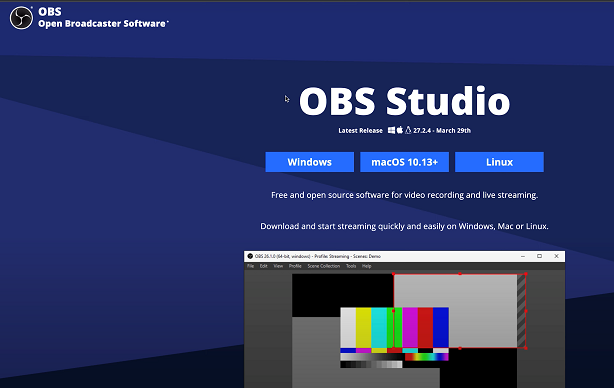Click the maximize icon of the OBS preview window
The width and height of the screenshot is (614, 388).
pos(539,256)
